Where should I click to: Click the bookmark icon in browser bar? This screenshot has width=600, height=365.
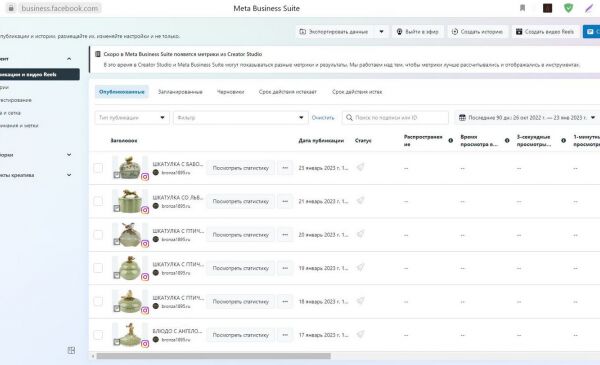[x=522, y=8]
